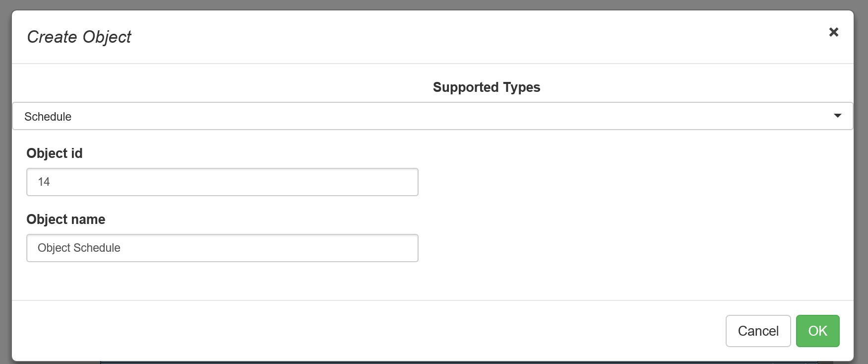Close the Create Object dialog with X

pyautogui.click(x=833, y=32)
